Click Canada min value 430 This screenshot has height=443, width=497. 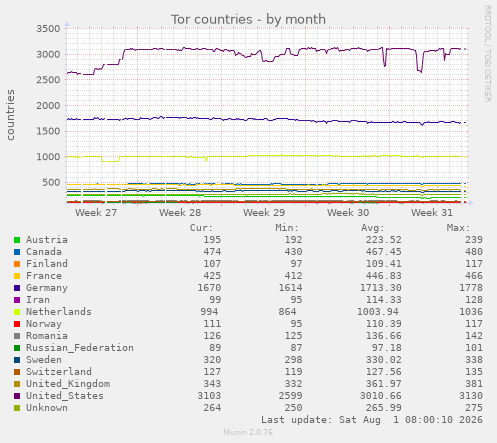click(x=293, y=252)
